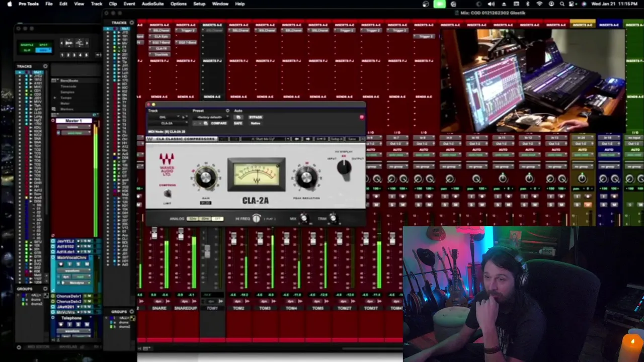Set Analog to 60Hz
This screenshot has width=644, height=362.
pos(205,219)
